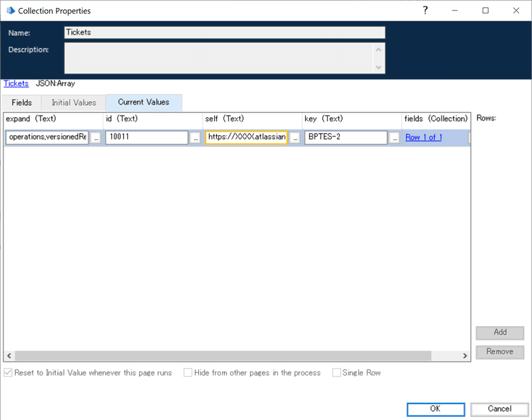Click the horizontal scrollbar left arrow
Screen dimensions: 532x420
tap(9, 356)
